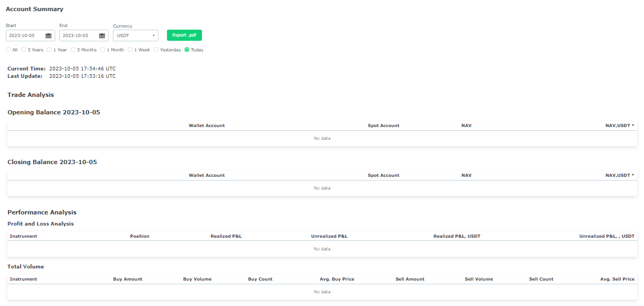The image size is (644, 306).
Task: Click the Last Update value 17:53:16 UTC
Action: tap(82, 76)
